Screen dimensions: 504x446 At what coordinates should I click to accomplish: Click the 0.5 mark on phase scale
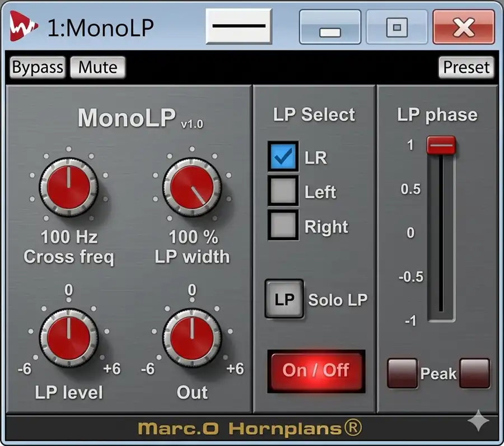pos(410,189)
